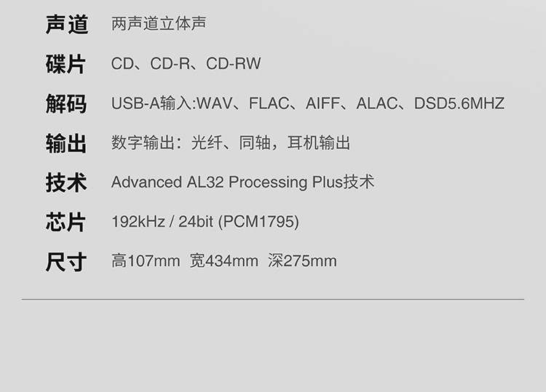Click the 输出 heading
This screenshot has width=546, height=392.
[66, 143]
